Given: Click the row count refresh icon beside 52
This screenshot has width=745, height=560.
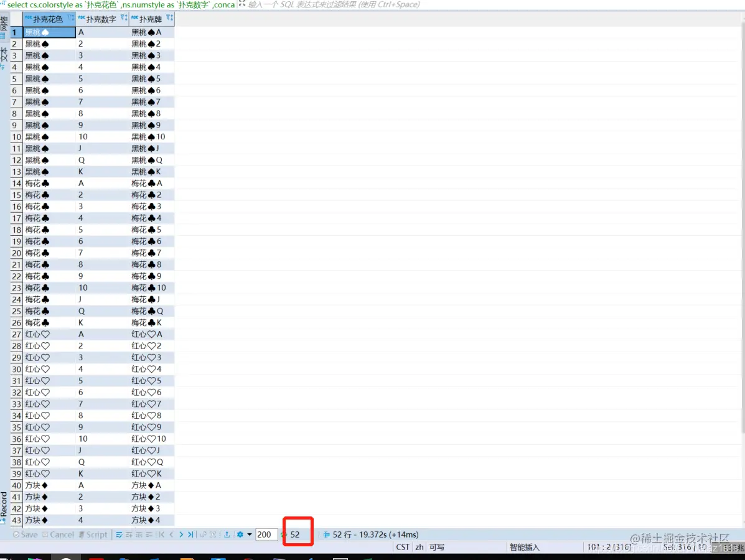Looking at the screenshot, I should pos(284,535).
